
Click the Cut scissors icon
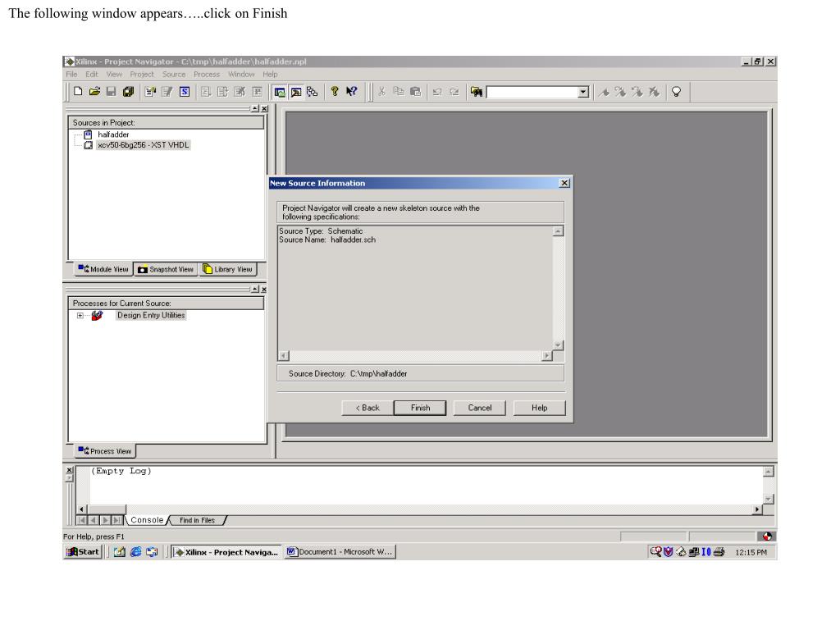pyautogui.click(x=382, y=92)
